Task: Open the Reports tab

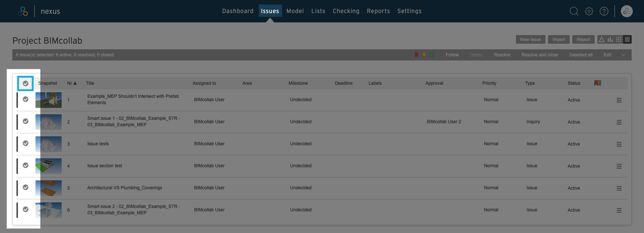Action: (x=378, y=11)
